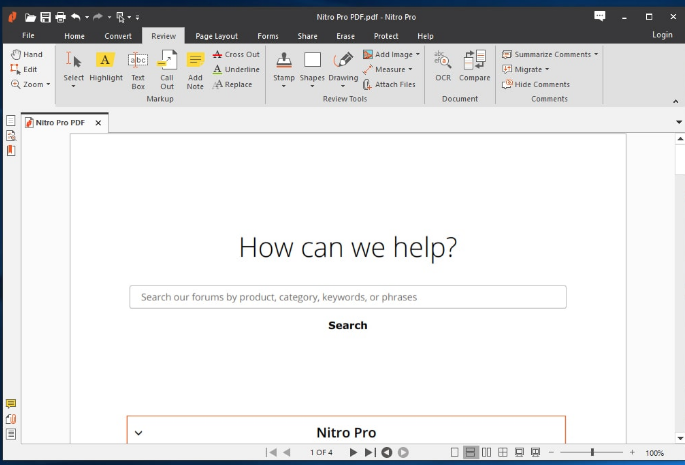Image resolution: width=685 pixels, height=465 pixels.
Task: Expand the Drawing tools dropdown
Action: coord(343,86)
